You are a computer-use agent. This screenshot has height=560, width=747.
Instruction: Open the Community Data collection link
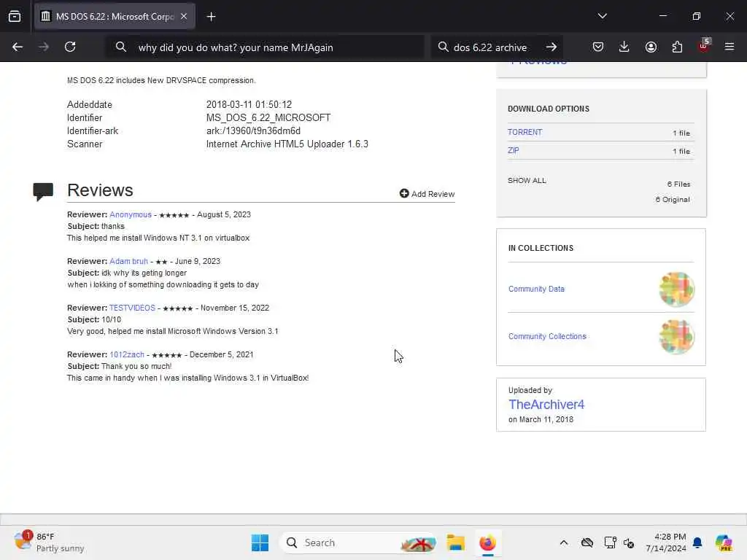[536, 289]
